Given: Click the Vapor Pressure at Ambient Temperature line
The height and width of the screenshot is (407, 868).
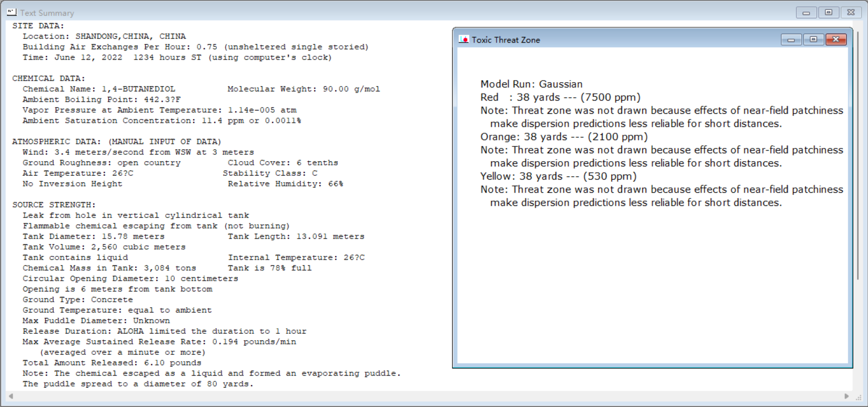Looking at the screenshot, I should pyautogui.click(x=159, y=110).
